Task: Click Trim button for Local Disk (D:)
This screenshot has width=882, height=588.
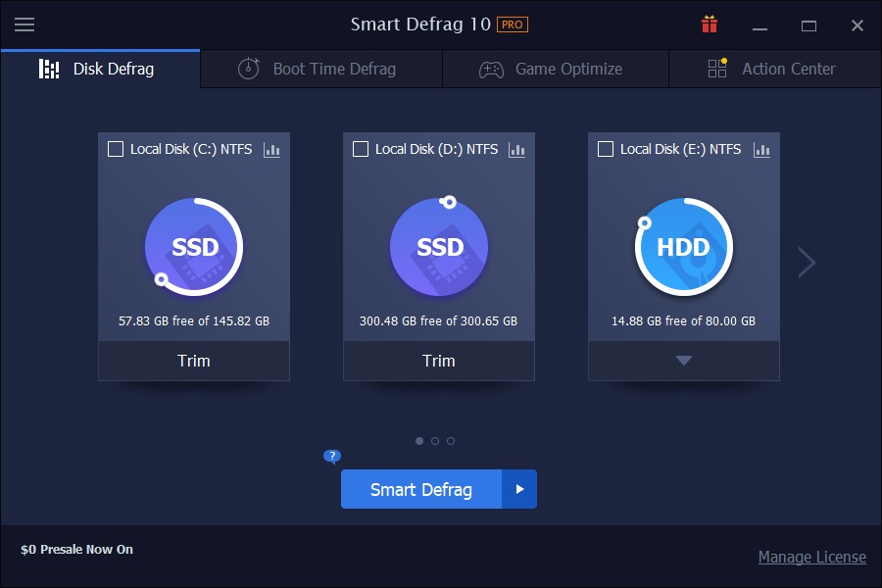Action: (439, 361)
